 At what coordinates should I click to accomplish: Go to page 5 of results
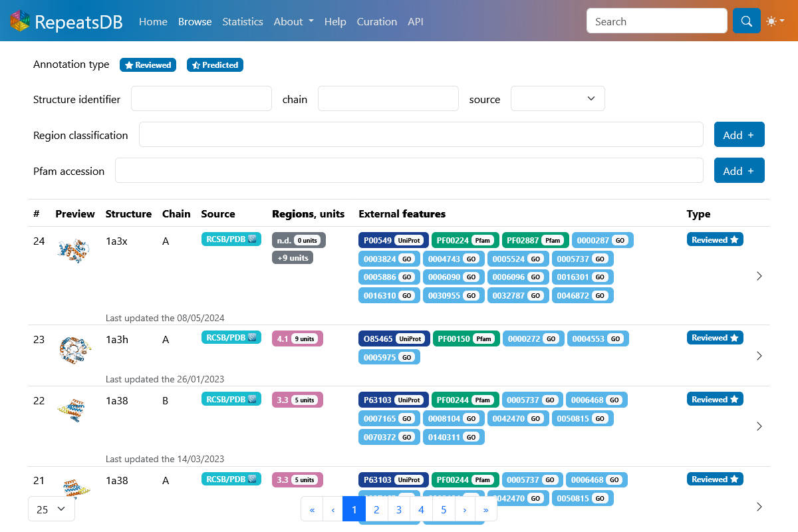pyautogui.click(x=443, y=509)
